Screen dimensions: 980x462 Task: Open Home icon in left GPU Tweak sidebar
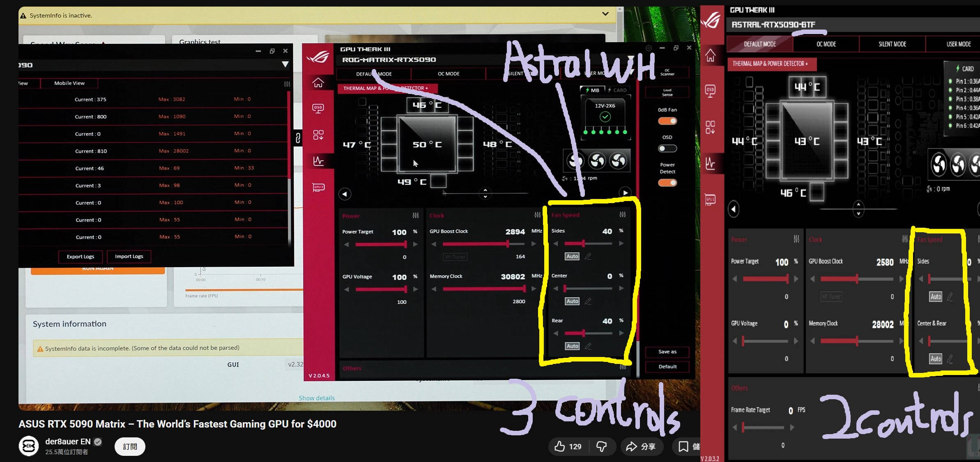pyautogui.click(x=318, y=82)
